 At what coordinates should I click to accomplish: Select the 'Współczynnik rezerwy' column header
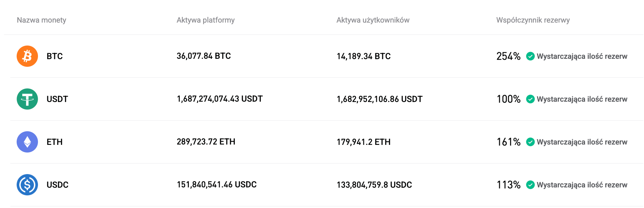[533, 20]
